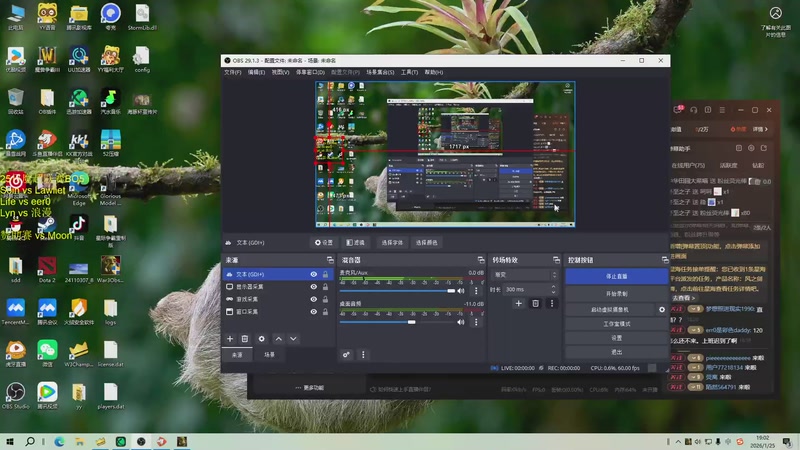
Task: Mute the 麦克风/Aux microphone channel
Action: pos(461,291)
